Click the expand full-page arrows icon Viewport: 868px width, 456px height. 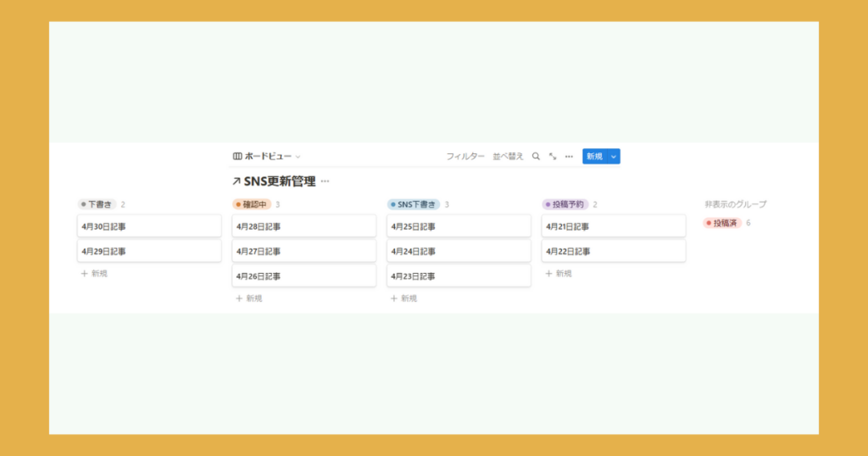(553, 157)
